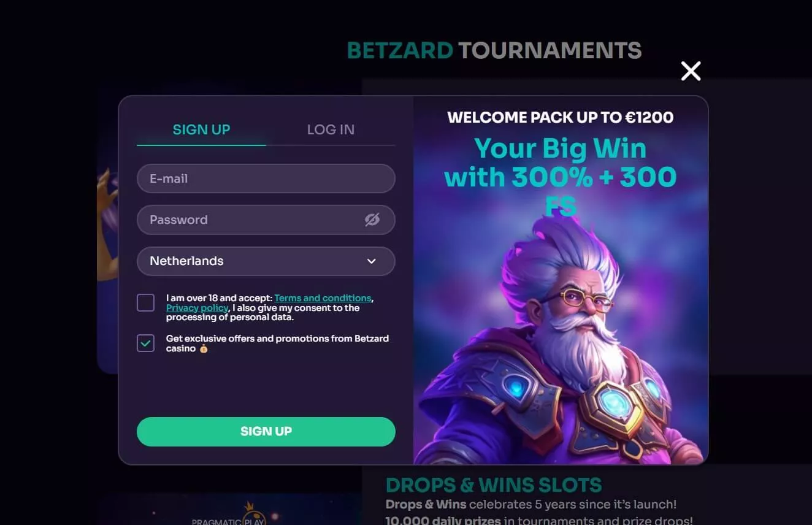Screen dimensions: 812x525
Task: Uncheck the exclusive offers and promotions checkbox
Action: point(145,343)
